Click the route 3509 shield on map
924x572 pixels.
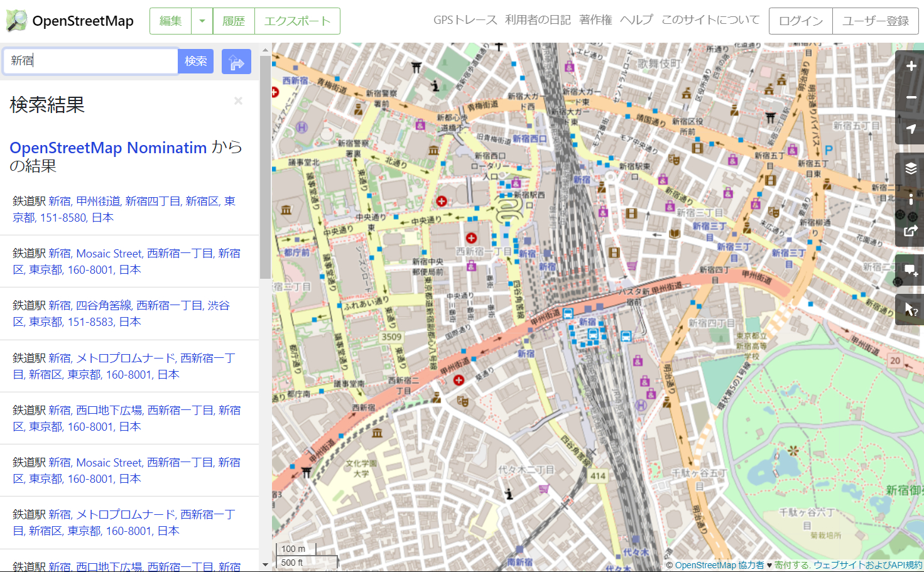[391, 337]
